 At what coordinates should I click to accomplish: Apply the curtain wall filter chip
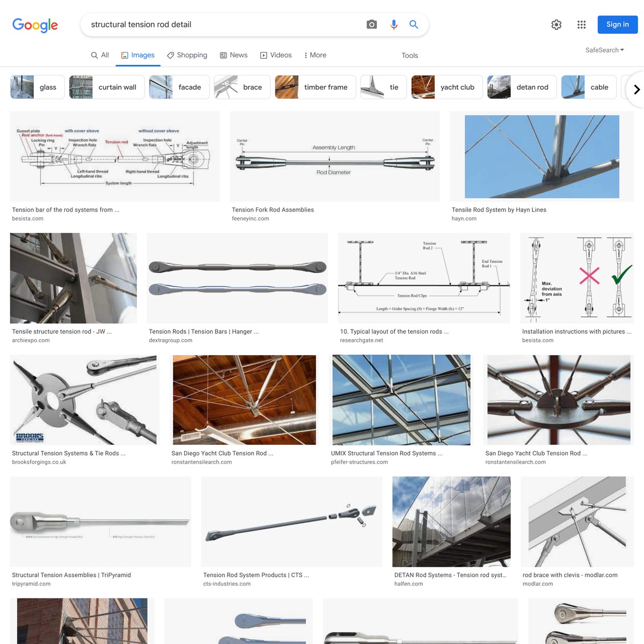[x=106, y=86]
